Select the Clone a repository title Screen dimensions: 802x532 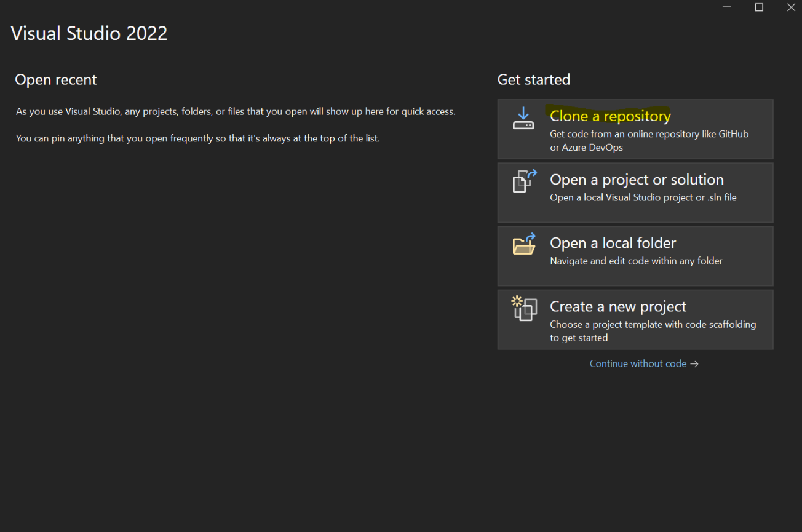610,116
